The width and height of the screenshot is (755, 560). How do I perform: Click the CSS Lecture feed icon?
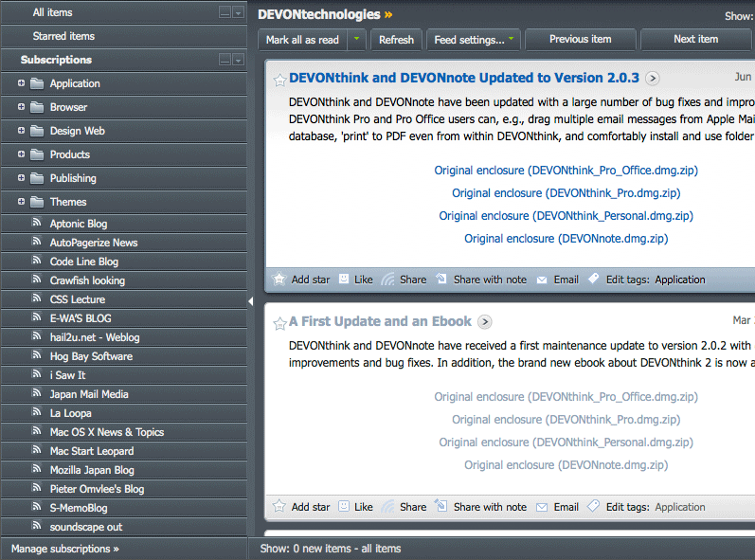[37, 298]
